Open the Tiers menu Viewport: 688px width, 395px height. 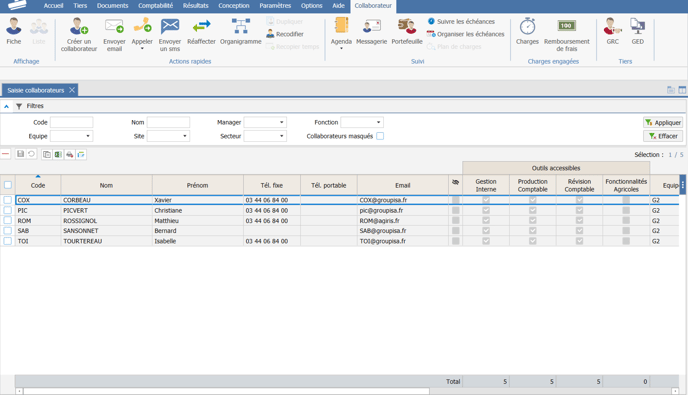click(80, 6)
